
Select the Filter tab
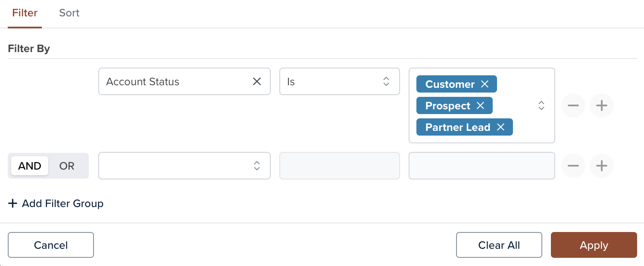25,13
